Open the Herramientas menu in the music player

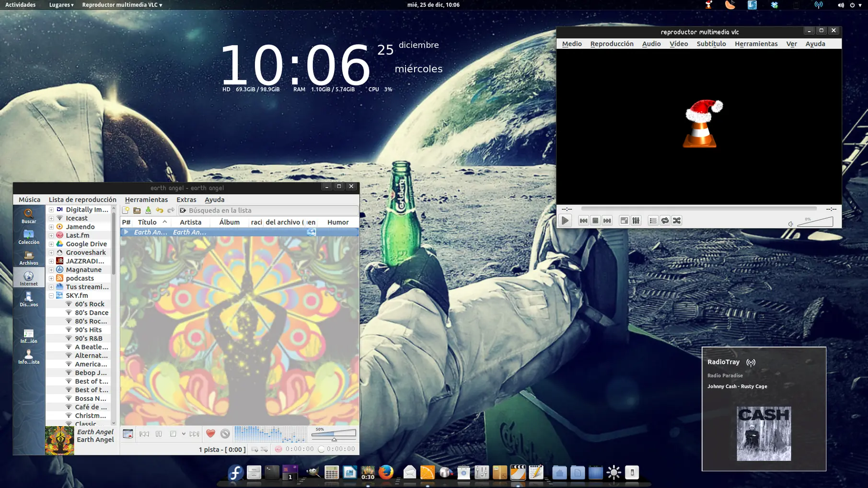tap(146, 199)
